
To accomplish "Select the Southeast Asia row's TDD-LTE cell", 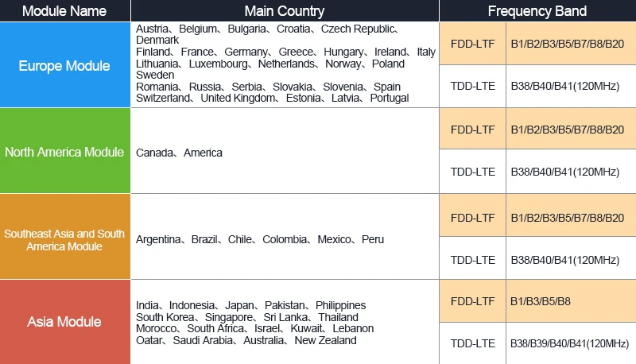I will coord(472,258).
